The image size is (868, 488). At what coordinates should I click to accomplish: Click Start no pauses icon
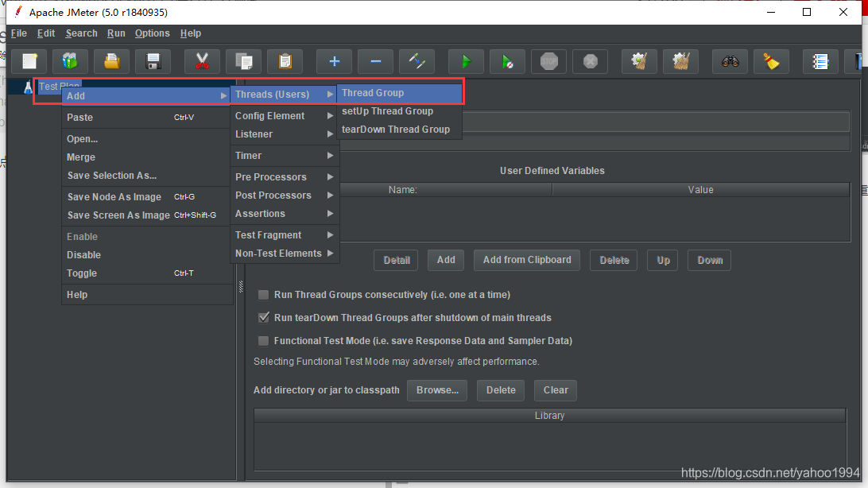point(507,61)
